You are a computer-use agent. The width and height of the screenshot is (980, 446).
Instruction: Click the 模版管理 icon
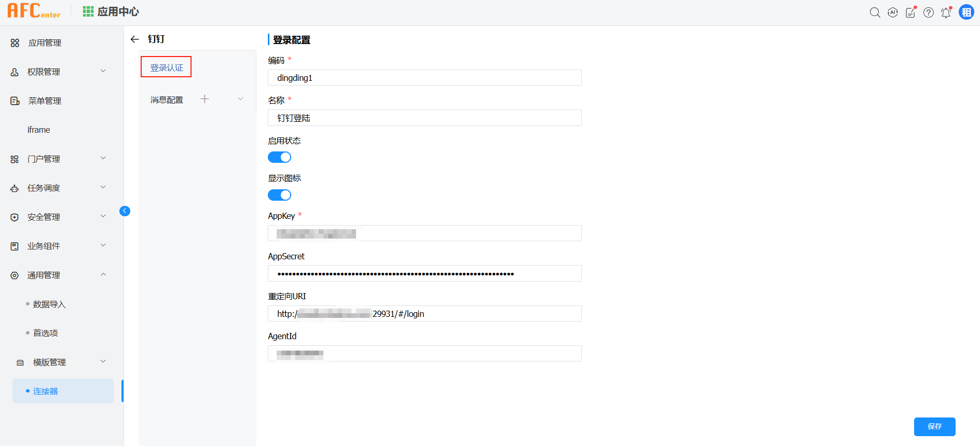(x=20, y=363)
